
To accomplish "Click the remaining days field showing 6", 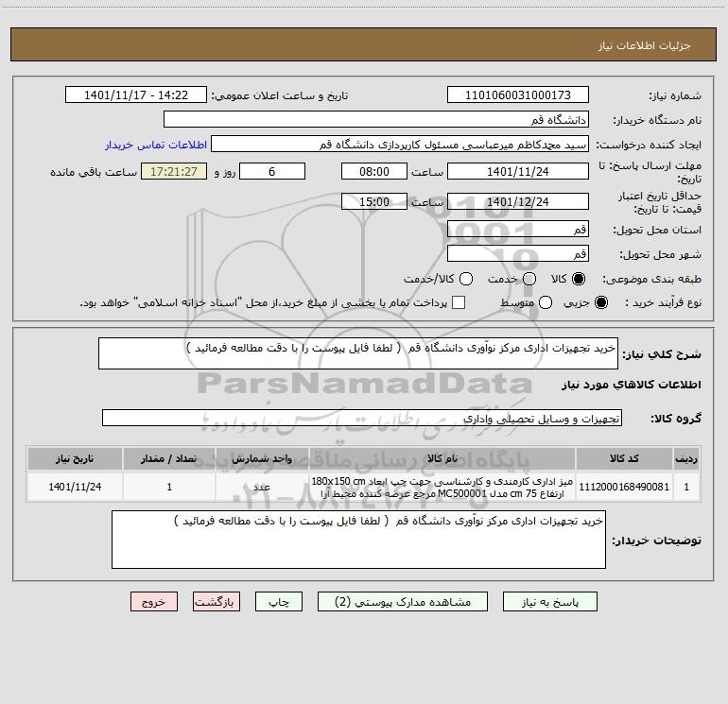I will (x=272, y=171).
